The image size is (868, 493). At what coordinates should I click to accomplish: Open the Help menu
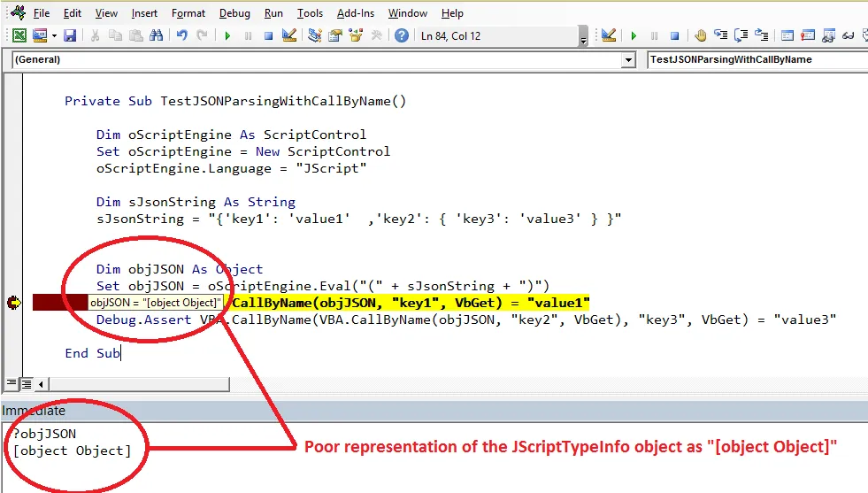click(x=452, y=13)
